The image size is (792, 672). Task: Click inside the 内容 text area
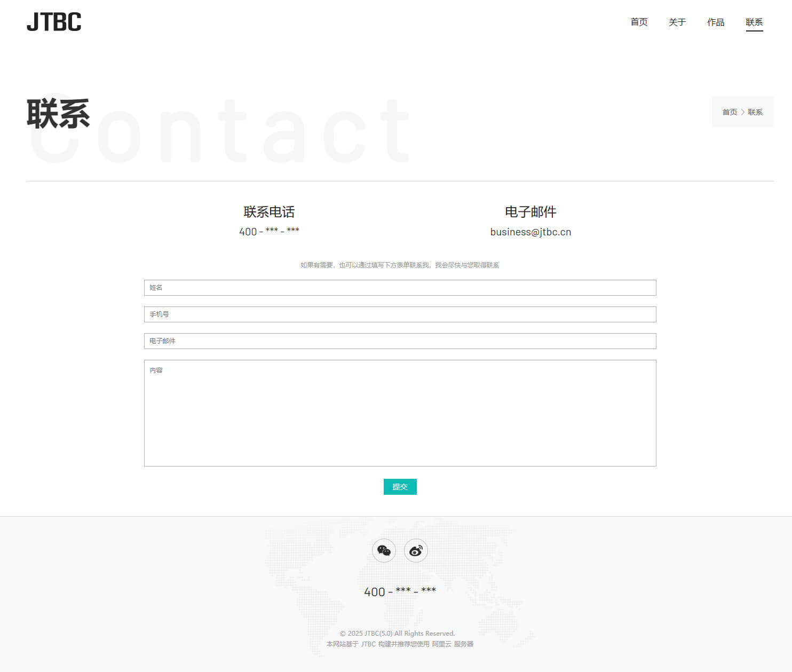pos(400,413)
